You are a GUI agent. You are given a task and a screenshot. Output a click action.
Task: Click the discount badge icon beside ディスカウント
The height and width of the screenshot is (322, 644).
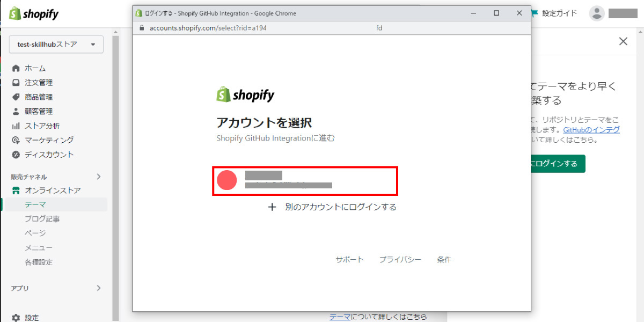16,155
